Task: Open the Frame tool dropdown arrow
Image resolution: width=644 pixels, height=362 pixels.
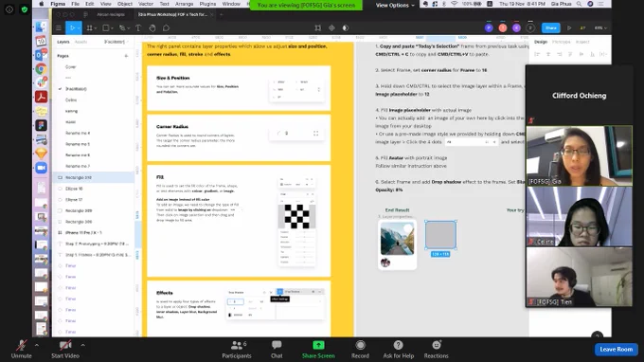Action: click(96, 28)
